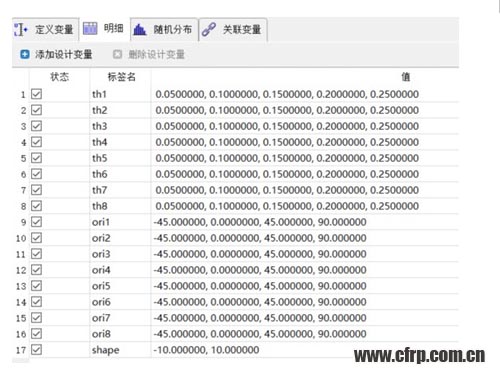Click the 明细 table icon
Viewport: 500px width, 373px height.
(x=90, y=29)
